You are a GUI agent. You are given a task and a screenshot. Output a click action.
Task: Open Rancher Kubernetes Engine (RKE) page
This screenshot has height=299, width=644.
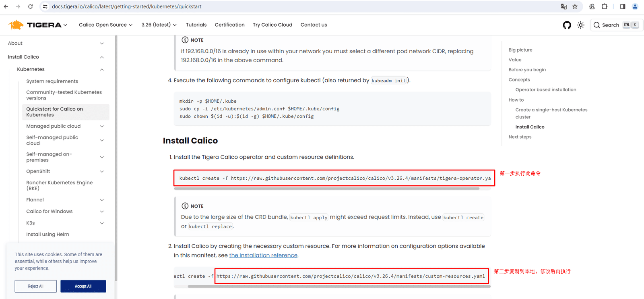[x=60, y=185]
